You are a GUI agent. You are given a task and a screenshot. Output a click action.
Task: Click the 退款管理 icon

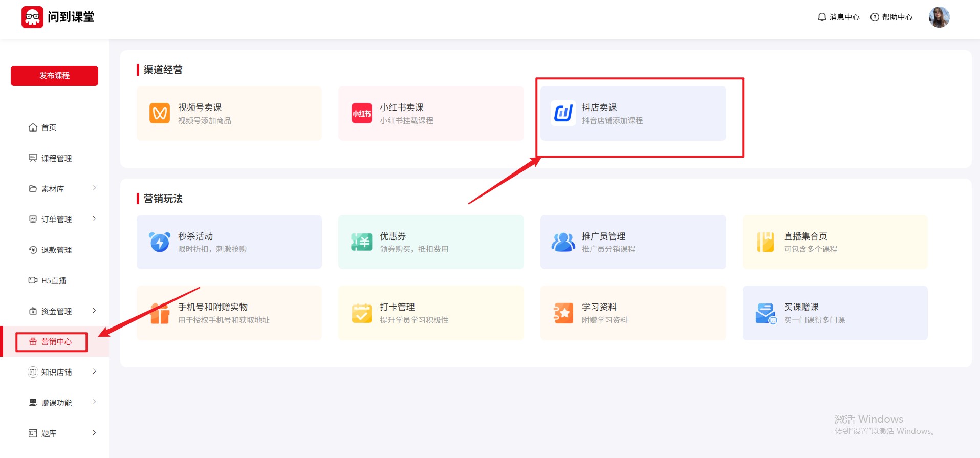click(x=33, y=250)
